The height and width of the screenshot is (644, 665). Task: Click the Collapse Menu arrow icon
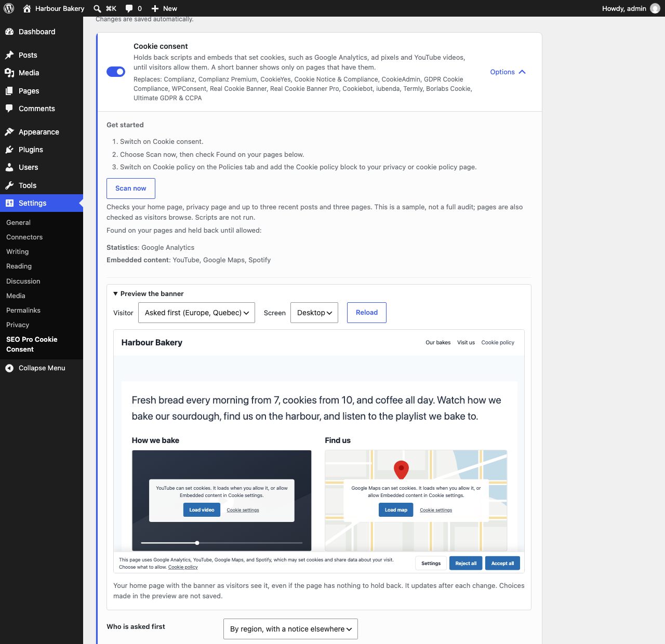click(9, 368)
